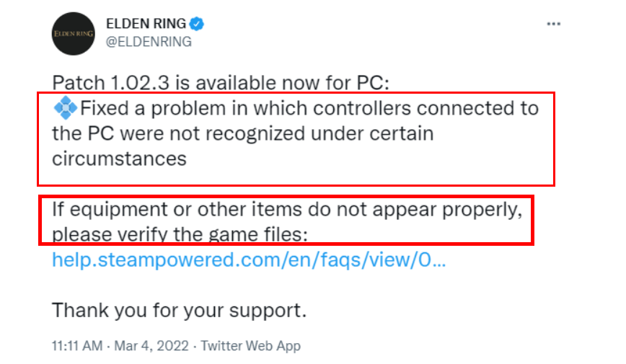
Task: Open the ELDEN RING display name
Action: tap(146, 25)
